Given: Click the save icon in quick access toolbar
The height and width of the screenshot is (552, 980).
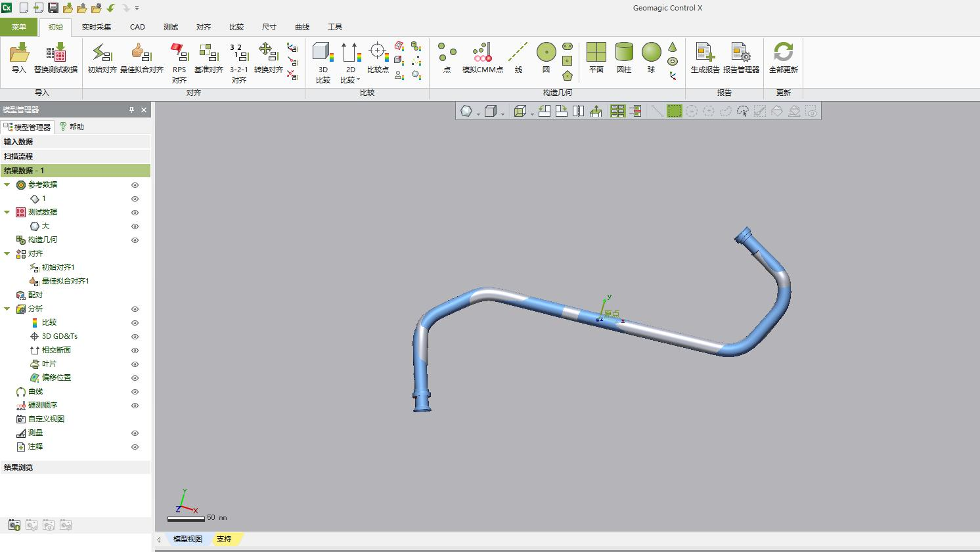Looking at the screenshot, I should tap(53, 8).
